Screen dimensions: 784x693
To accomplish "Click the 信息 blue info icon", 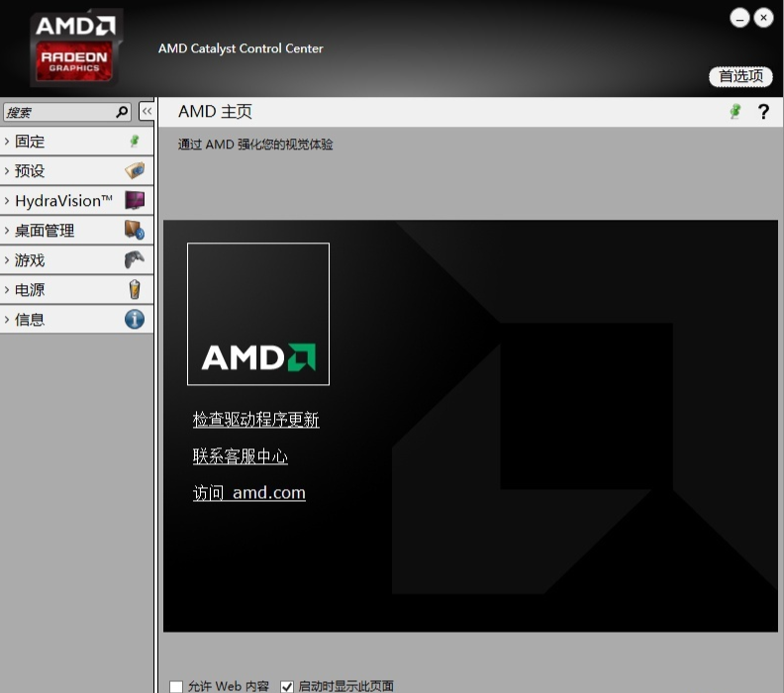I will point(135,319).
